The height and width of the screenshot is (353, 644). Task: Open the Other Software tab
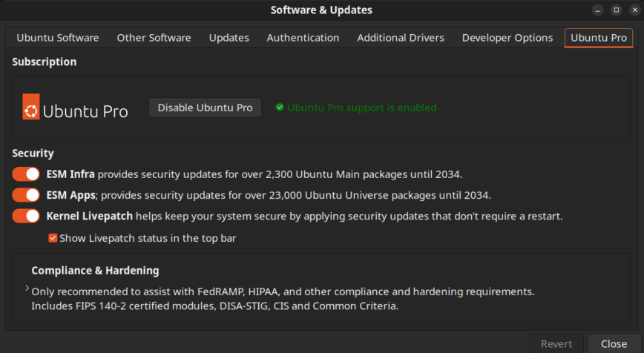[x=154, y=38]
